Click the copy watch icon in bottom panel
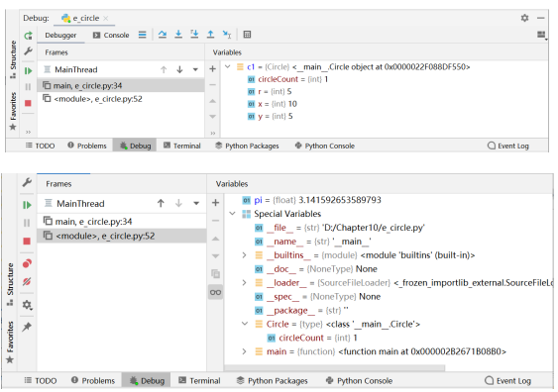Viewport: 558px width, 392px height. click(x=215, y=273)
